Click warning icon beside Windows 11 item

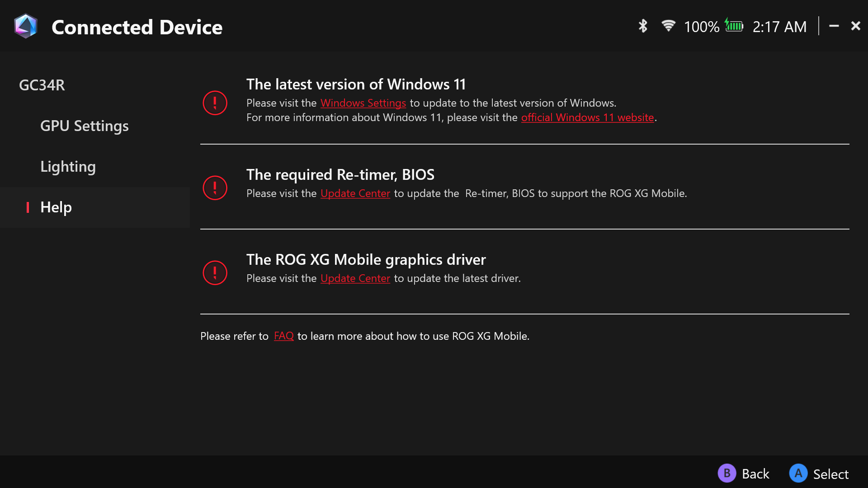(x=215, y=103)
